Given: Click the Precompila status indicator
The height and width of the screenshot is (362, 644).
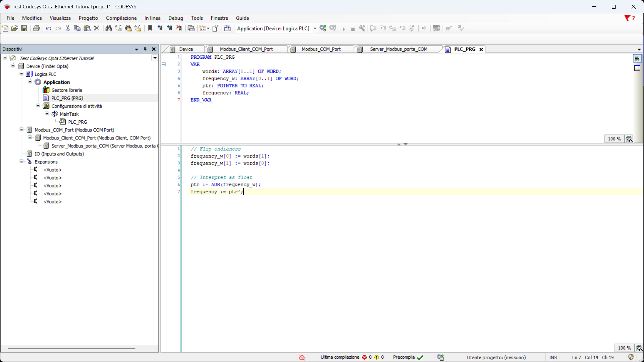Looking at the screenshot, I should [x=408, y=357].
